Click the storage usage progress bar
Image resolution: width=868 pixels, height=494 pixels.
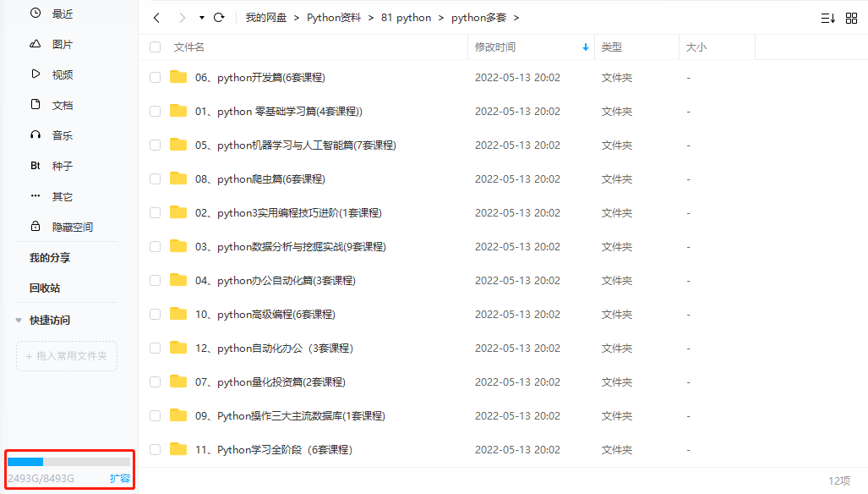coord(68,462)
